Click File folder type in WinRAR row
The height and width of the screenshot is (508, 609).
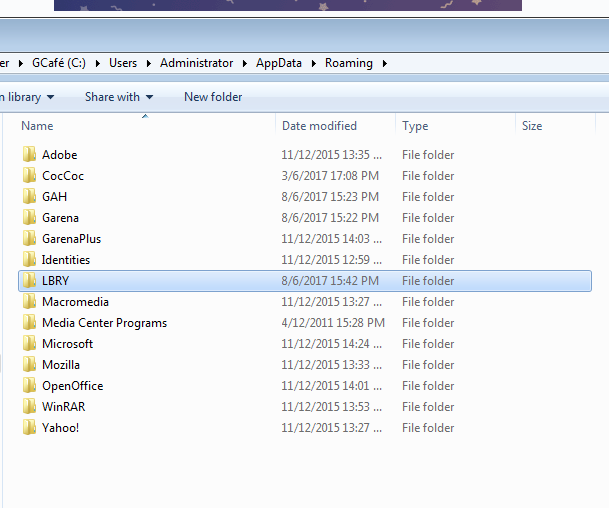coord(428,406)
